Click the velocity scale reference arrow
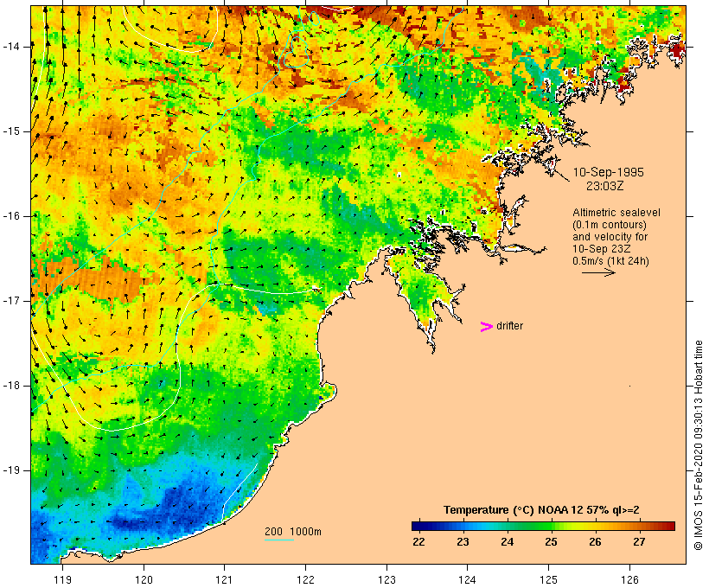Screen dimensions: 709x588 click(x=598, y=272)
